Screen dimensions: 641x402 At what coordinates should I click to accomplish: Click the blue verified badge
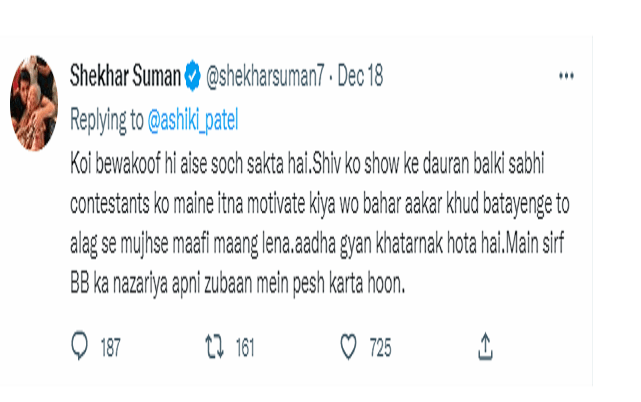click(x=193, y=76)
